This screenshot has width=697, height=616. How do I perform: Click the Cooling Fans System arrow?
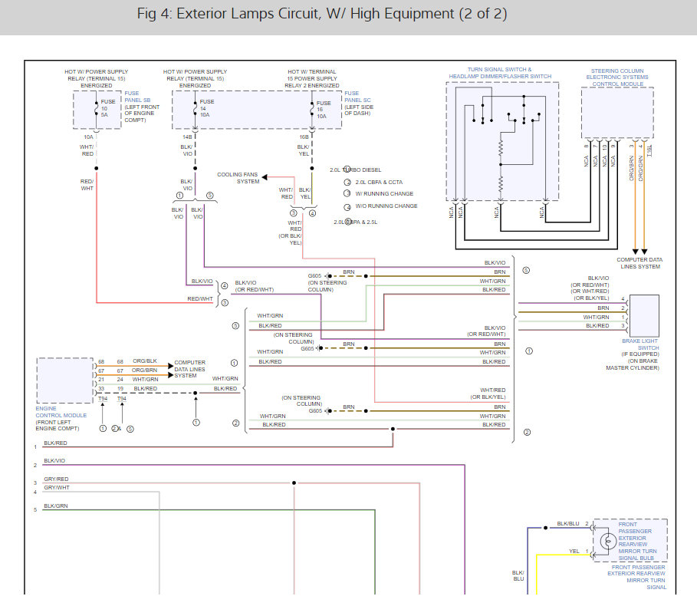tap(265, 177)
